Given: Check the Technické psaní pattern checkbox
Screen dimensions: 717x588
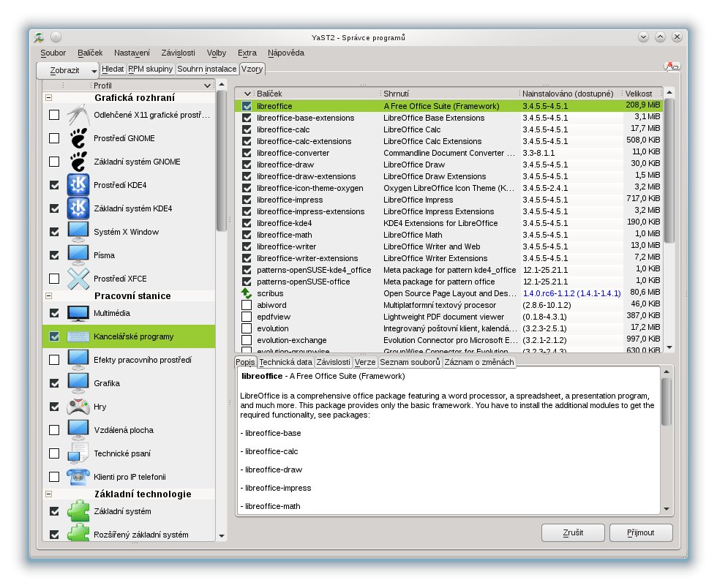Looking at the screenshot, I should (54, 453).
